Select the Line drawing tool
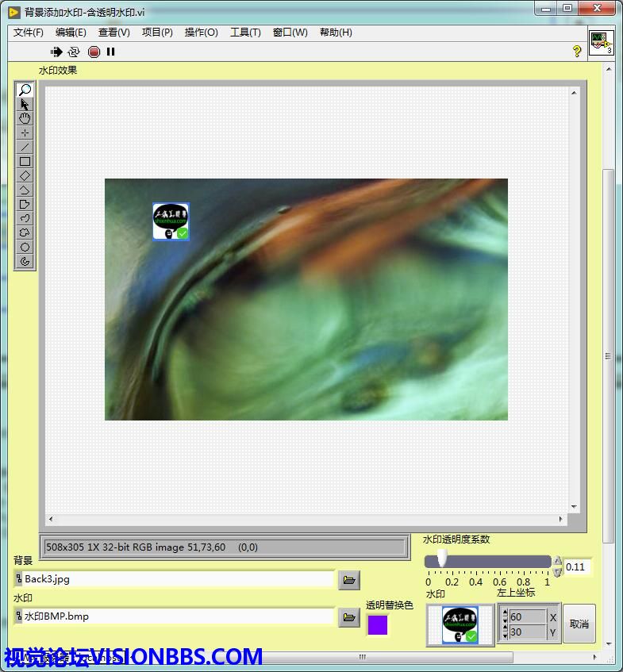This screenshot has width=623, height=672. pyautogui.click(x=25, y=147)
